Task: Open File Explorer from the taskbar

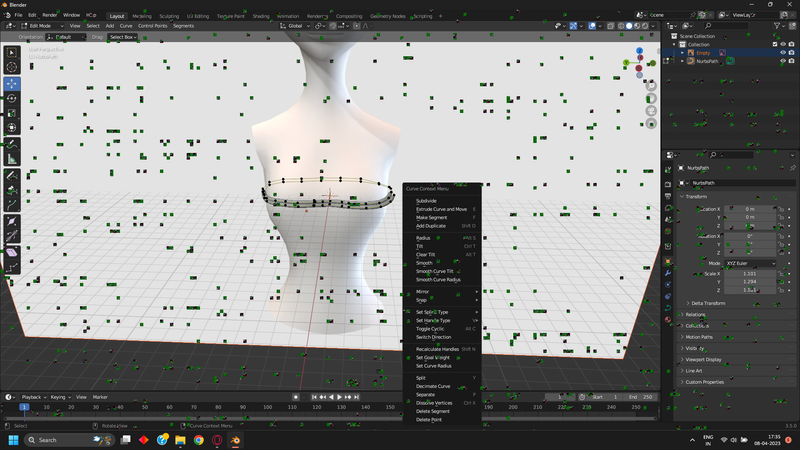Action: pos(180,440)
